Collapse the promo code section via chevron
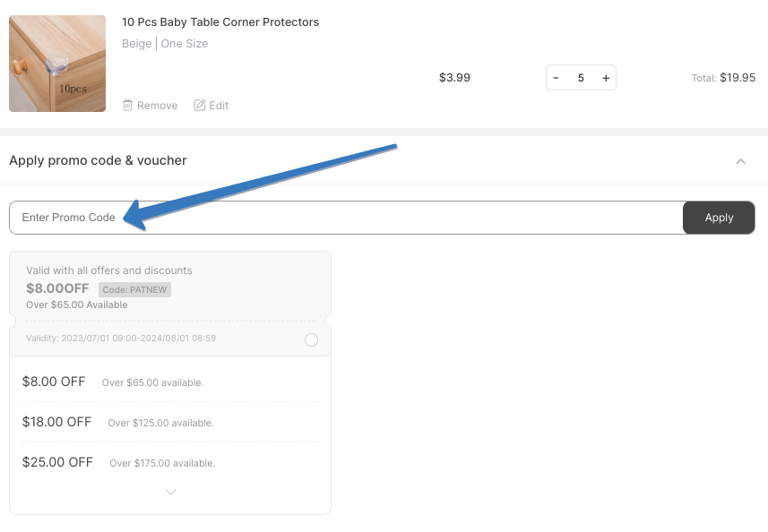 click(741, 161)
